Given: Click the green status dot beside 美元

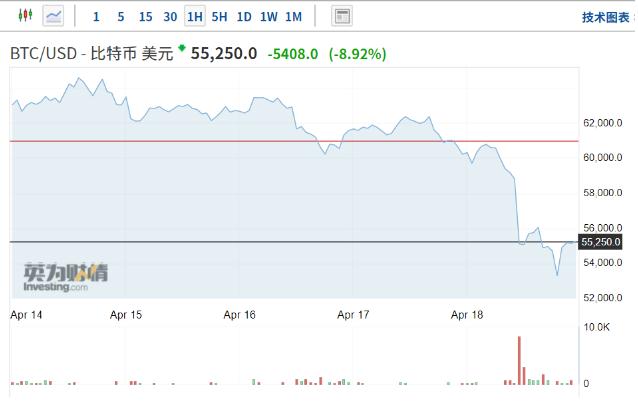Looking at the screenshot, I should pyautogui.click(x=182, y=47).
